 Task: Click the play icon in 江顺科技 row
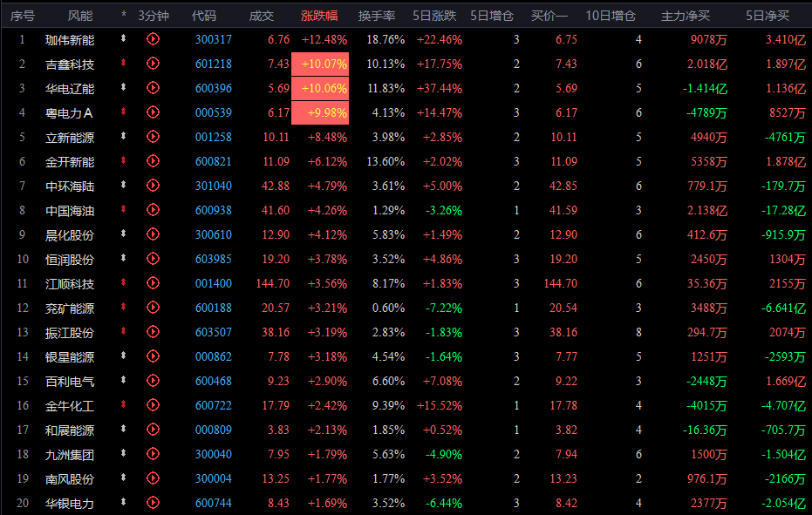pos(154,283)
